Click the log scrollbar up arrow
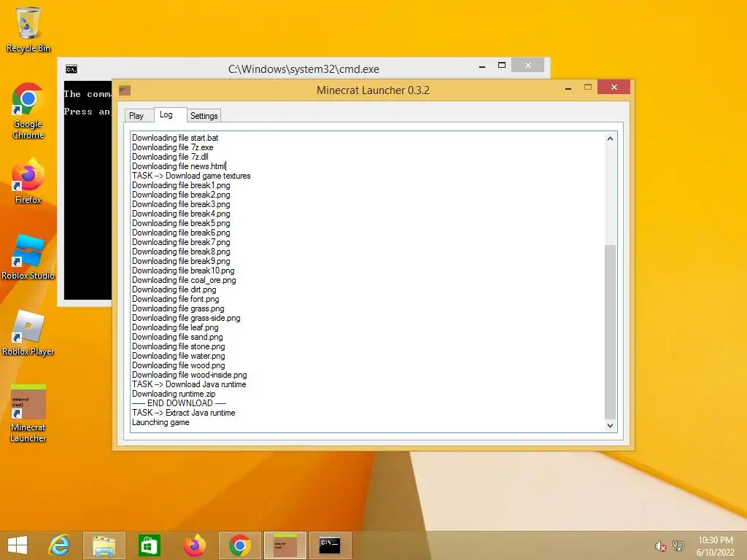The image size is (747, 560). (x=611, y=139)
